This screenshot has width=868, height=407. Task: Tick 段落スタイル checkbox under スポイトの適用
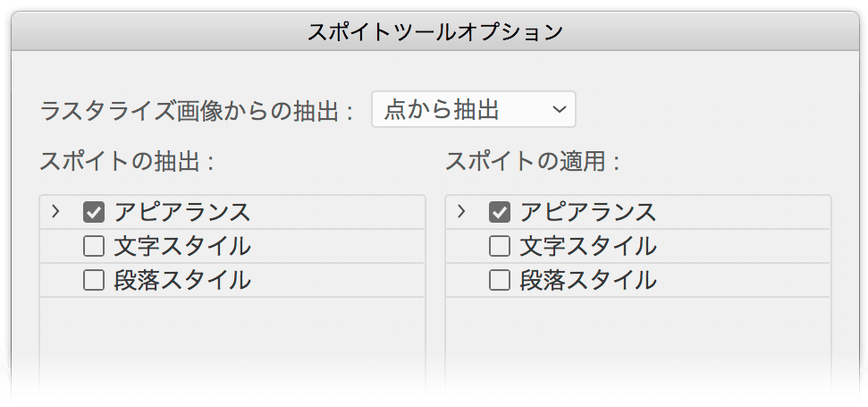click(x=500, y=281)
